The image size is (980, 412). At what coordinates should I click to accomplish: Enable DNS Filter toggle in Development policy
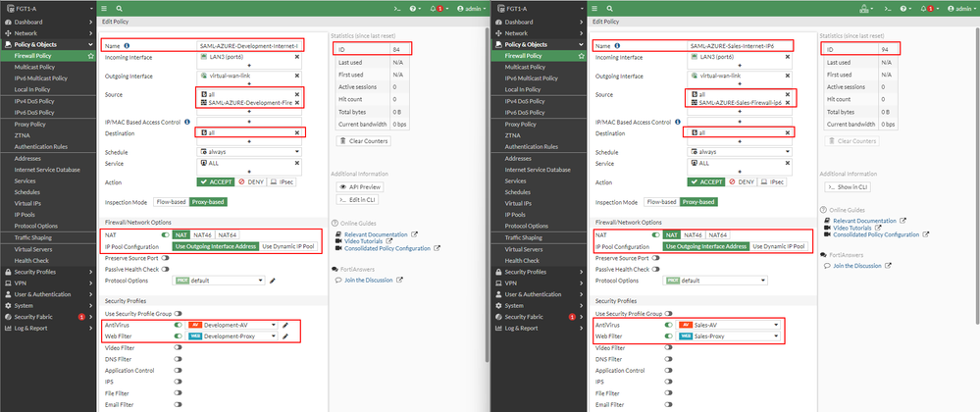[179, 359]
